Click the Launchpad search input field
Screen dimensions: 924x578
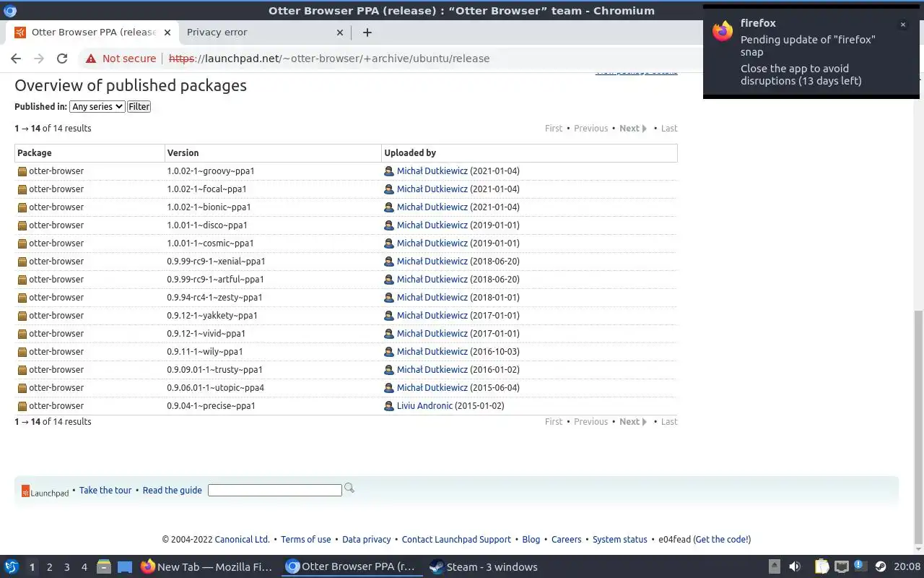(274, 490)
